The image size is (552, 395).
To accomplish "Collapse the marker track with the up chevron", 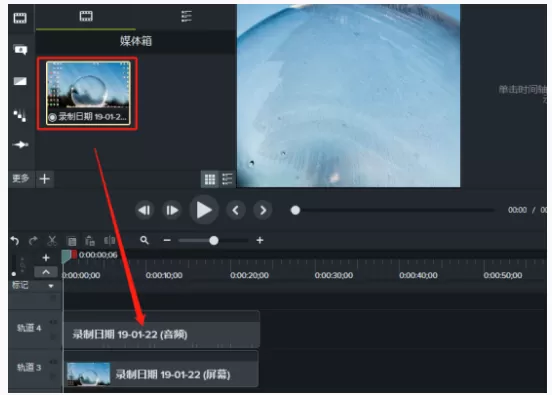I will point(46,272).
